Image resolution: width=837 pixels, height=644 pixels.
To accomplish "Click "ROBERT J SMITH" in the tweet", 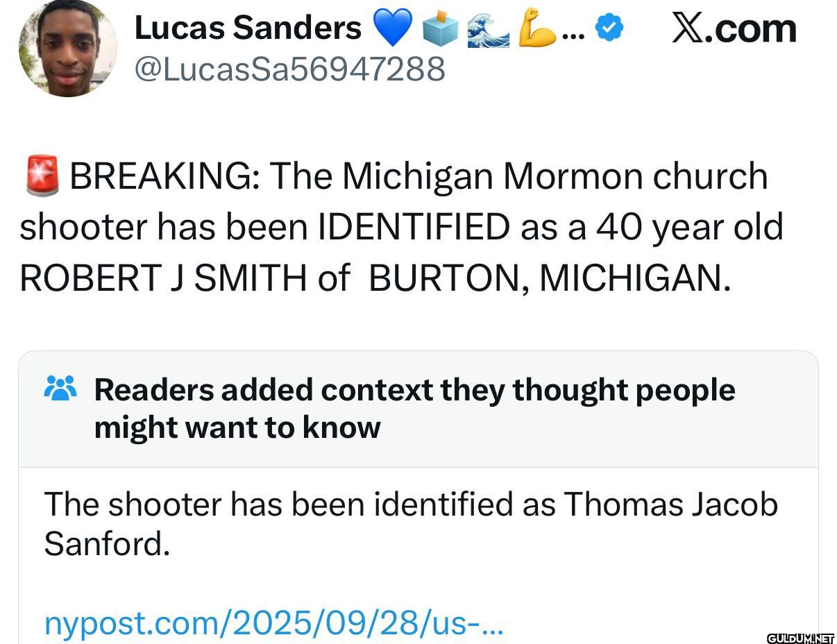I will pos(163,278).
